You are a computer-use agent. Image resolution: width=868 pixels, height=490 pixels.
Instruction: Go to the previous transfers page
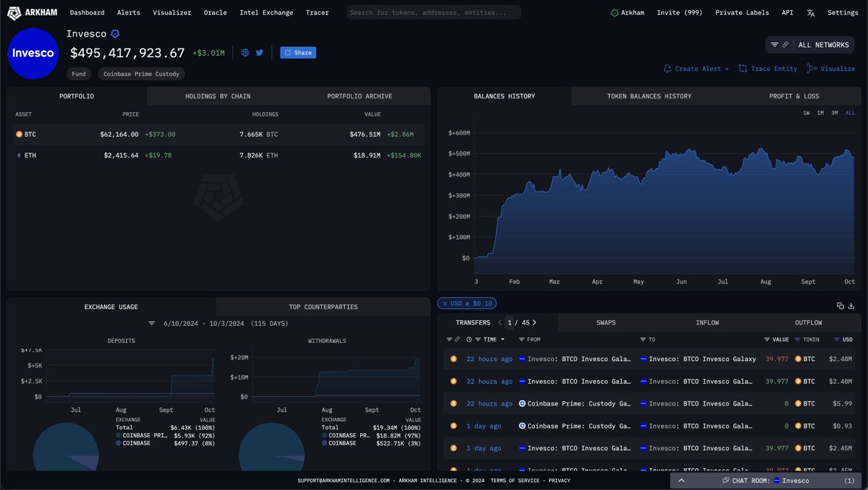pyautogui.click(x=498, y=322)
